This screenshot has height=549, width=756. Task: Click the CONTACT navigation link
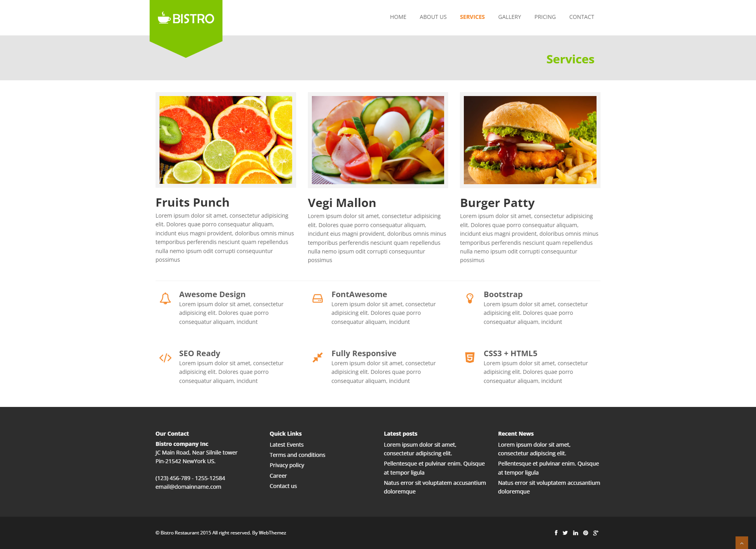(582, 17)
